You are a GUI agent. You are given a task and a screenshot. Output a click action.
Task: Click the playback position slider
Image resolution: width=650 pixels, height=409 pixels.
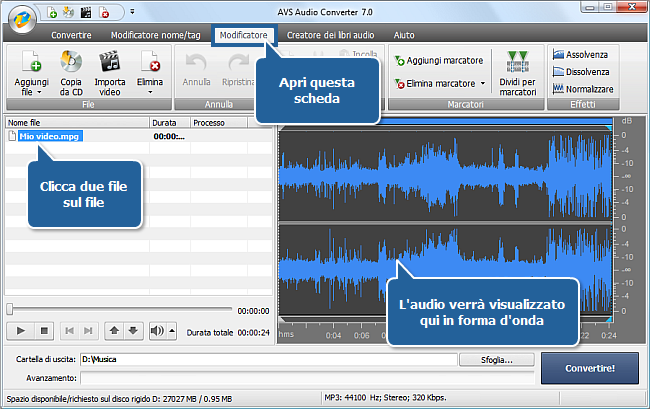click(x=120, y=310)
